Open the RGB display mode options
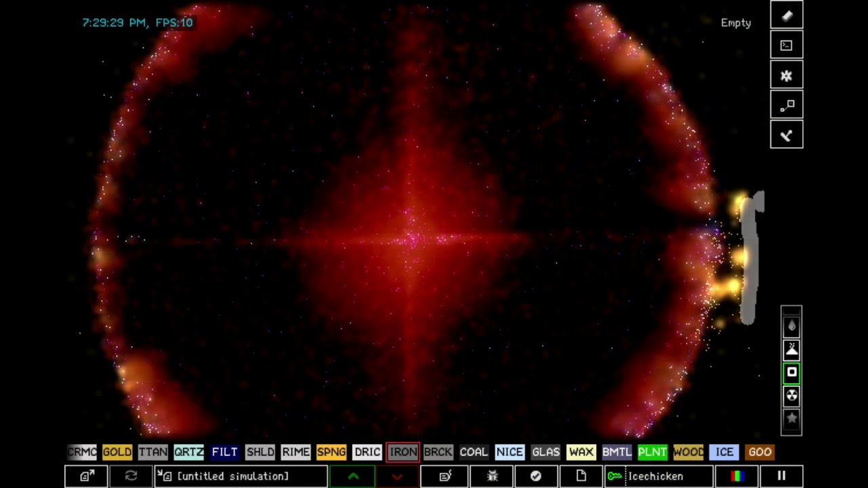Viewport: 868px width, 488px height. click(737, 476)
